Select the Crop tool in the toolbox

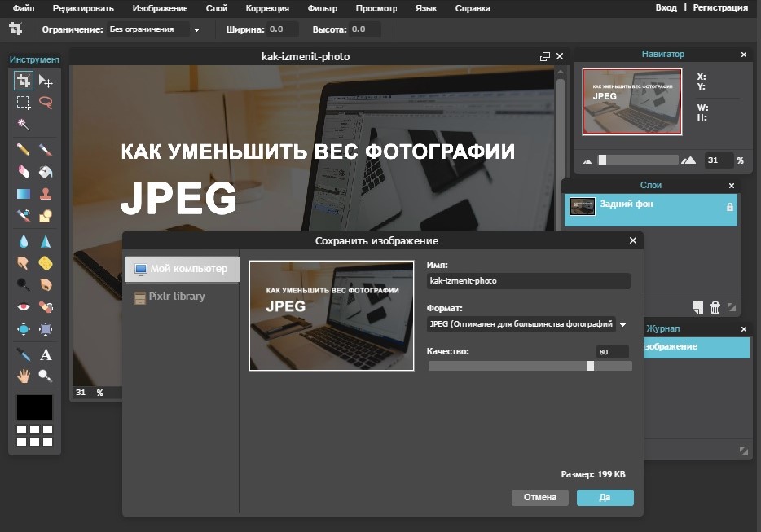[24, 81]
